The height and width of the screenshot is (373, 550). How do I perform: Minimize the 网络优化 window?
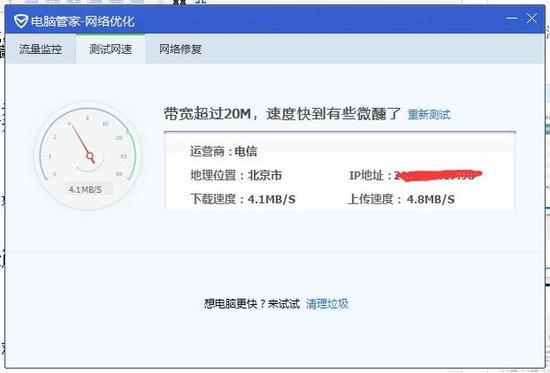tap(512, 18)
